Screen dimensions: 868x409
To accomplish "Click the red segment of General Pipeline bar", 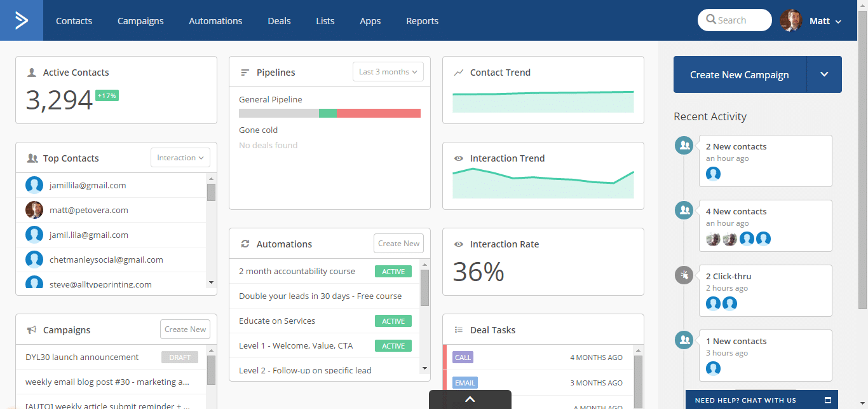I will tap(379, 113).
